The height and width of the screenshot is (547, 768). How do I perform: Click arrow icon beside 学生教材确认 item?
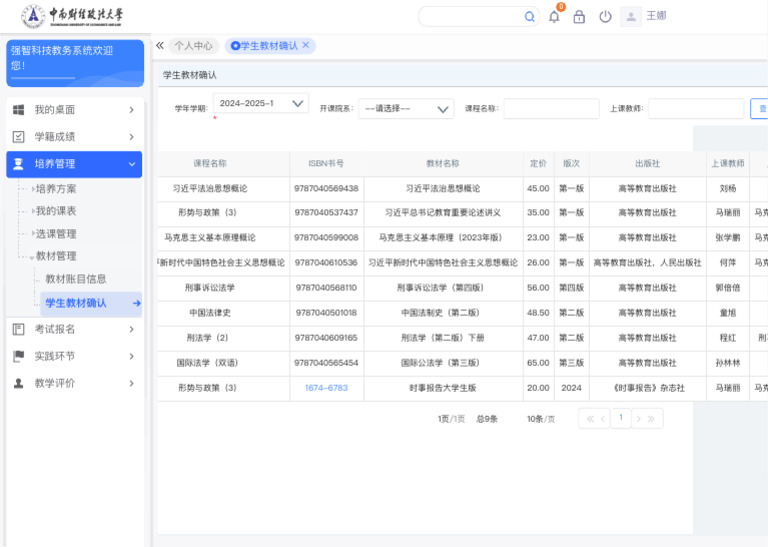137,303
